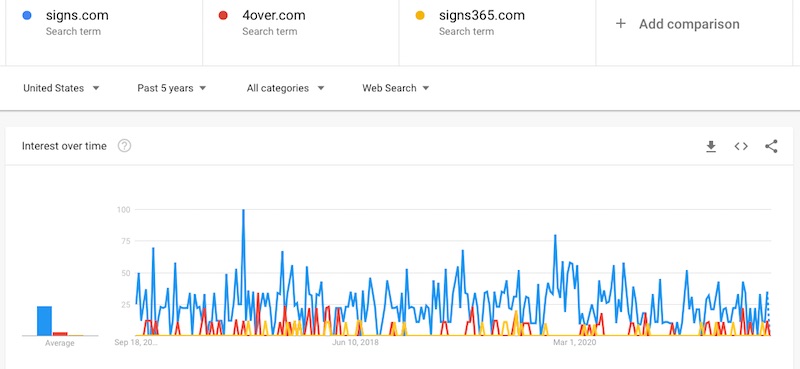
Task: Click the blue dot for signs.com
Action: (27, 15)
